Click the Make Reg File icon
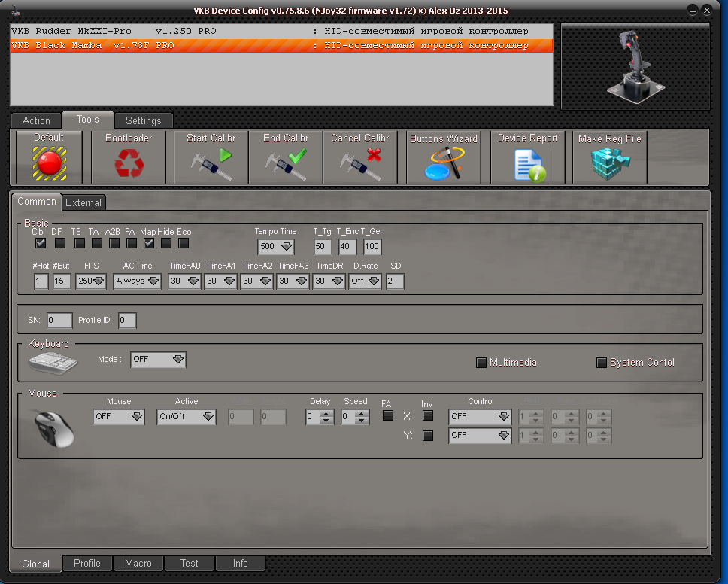The height and width of the screenshot is (584, 728). pyautogui.click(x=610, y=163)
